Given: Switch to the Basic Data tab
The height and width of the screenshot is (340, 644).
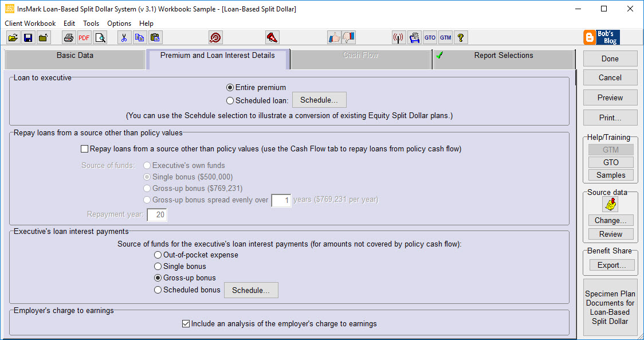Looking at the screenshot, I should pyautogui.click(x=74, y=55).
